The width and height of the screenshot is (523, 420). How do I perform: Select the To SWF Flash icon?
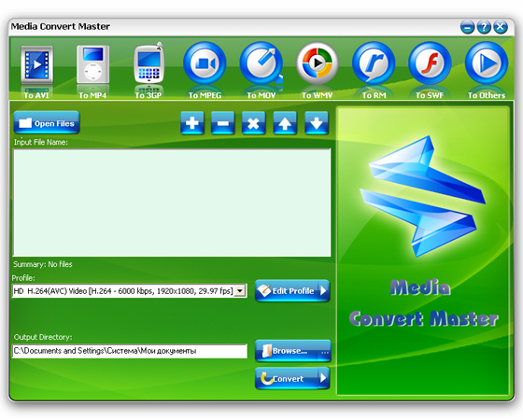[430, 63]
